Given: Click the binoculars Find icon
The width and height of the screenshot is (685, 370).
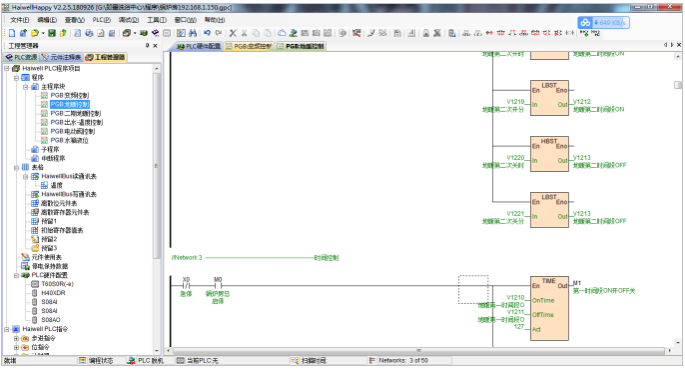Looking at the screenshot, I should coord(193,33).
